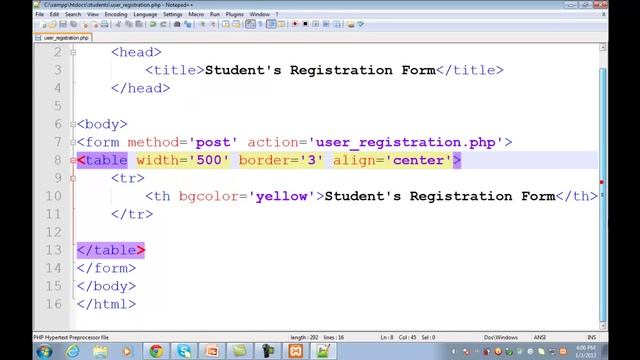Open the Macro menu
The height and width of the screenshot is (360, 640).
point(196,14)
